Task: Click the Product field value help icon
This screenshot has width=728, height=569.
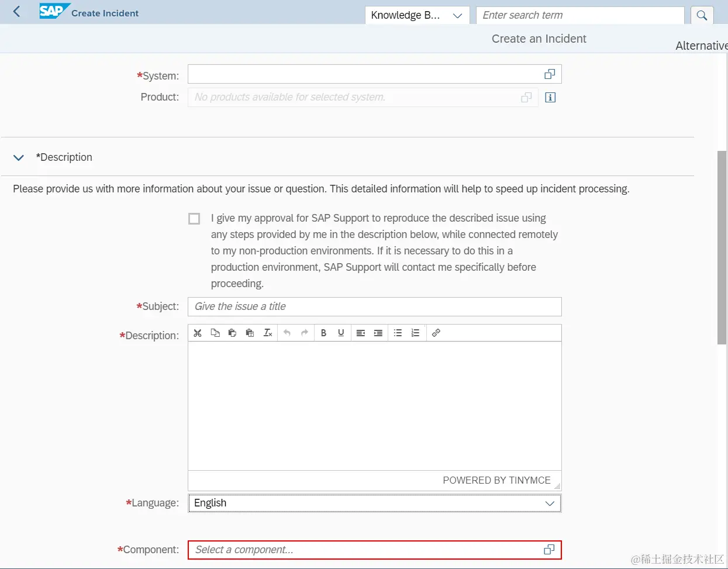Action: coord(526,97)
